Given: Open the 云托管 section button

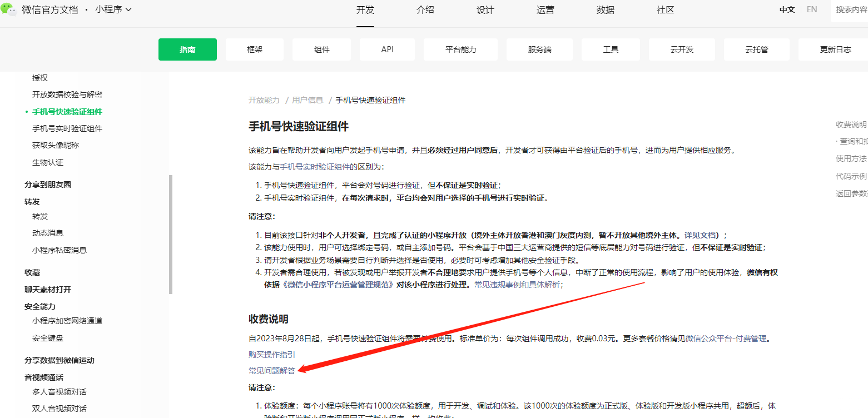Looking at the screenshot, I should tap(757, 49).
